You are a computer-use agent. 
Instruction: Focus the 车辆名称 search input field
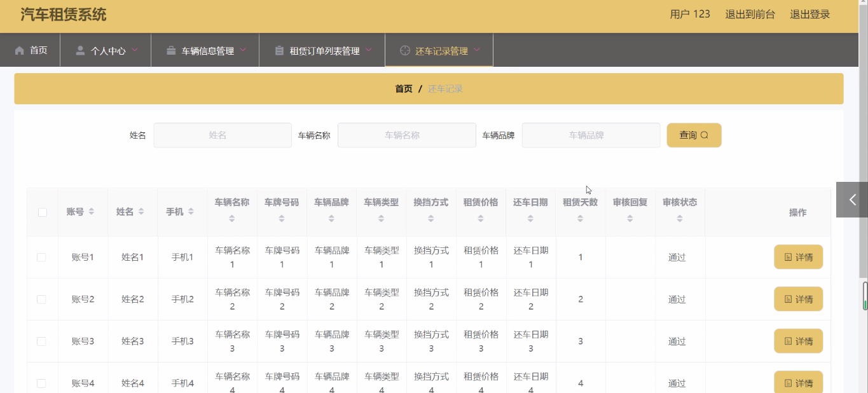pos(406,135)
